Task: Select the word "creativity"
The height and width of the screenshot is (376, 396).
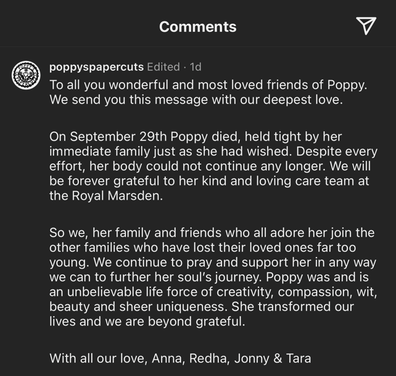Action: point(244,292)
